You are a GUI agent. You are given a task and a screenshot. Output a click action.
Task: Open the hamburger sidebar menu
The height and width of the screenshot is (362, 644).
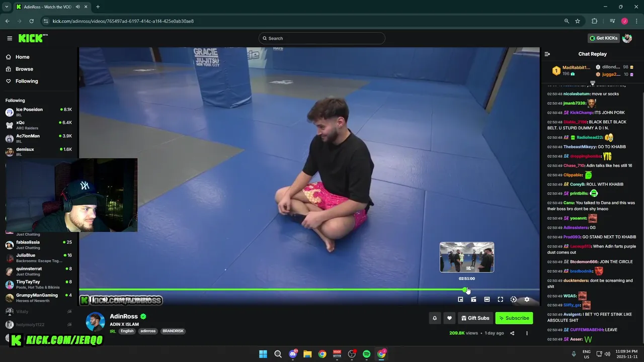tap(10, 38)
